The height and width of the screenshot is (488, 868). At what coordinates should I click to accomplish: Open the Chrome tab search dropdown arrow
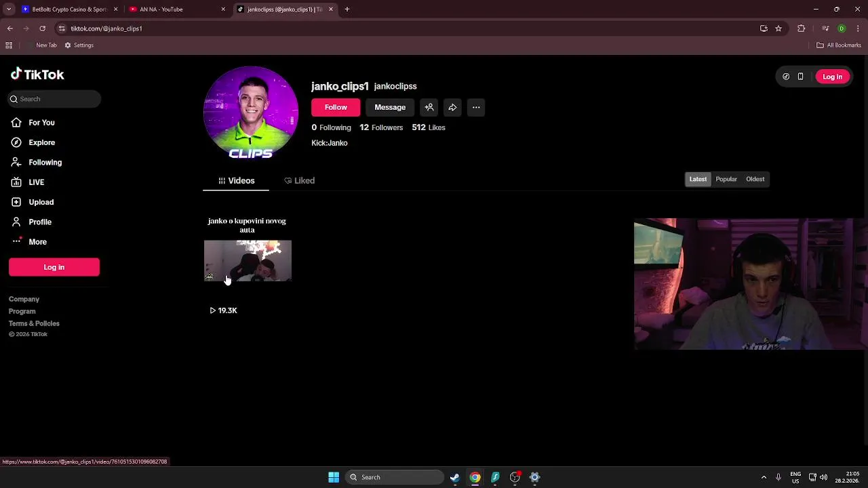(x=9, y=9)
